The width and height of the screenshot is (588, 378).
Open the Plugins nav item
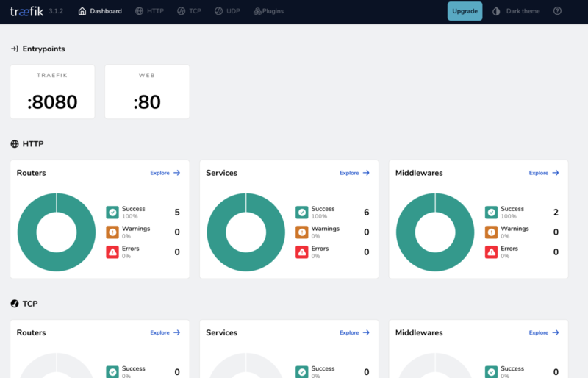pyautogui.click(x=268, y=11)
